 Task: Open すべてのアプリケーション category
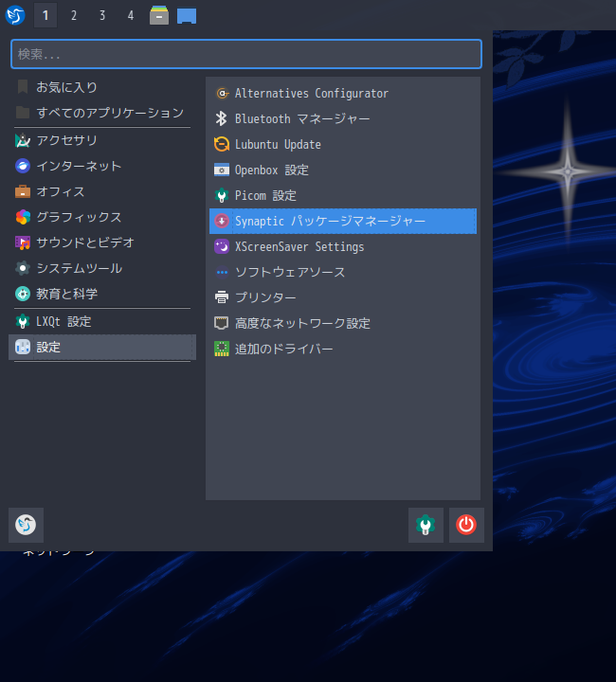click(x=102, y=113)
